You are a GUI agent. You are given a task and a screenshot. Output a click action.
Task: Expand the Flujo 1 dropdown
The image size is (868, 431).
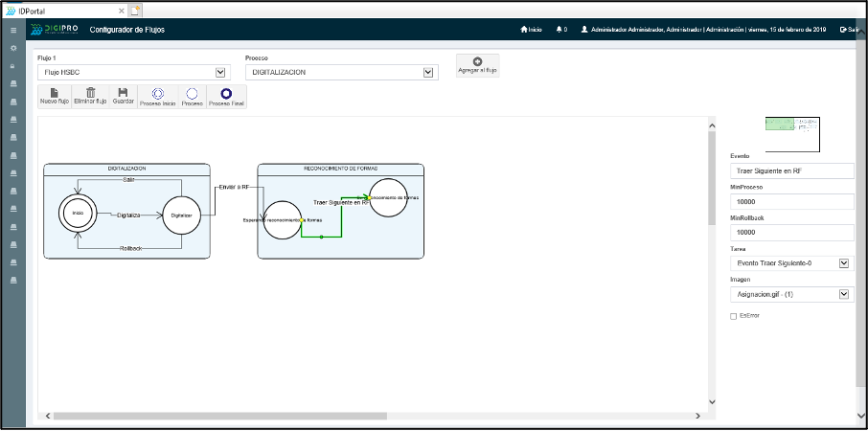pos(221,72)
